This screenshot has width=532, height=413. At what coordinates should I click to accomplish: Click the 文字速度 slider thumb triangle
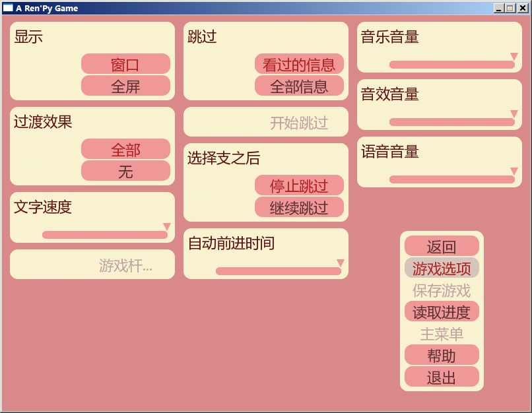[x=166, y=226]
